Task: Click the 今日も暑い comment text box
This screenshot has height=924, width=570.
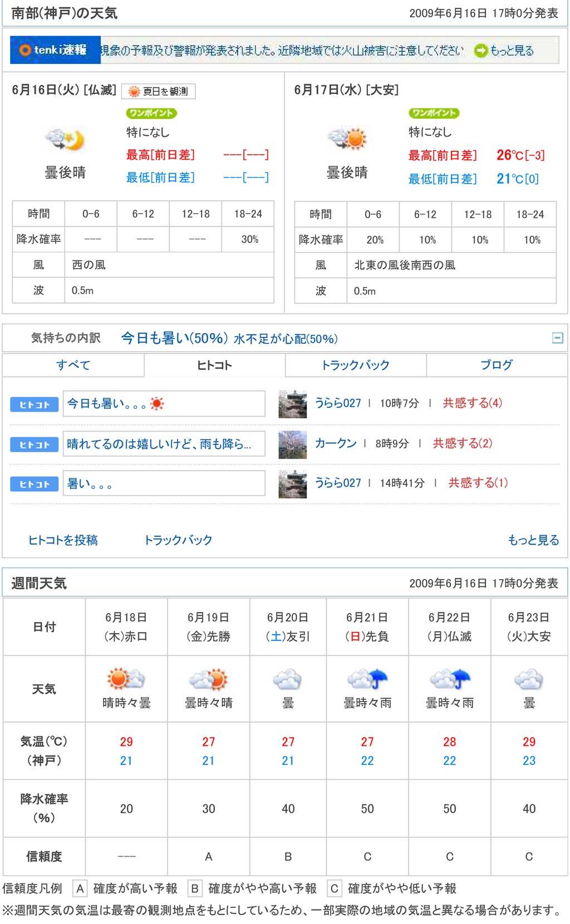Action: (164, 404)
